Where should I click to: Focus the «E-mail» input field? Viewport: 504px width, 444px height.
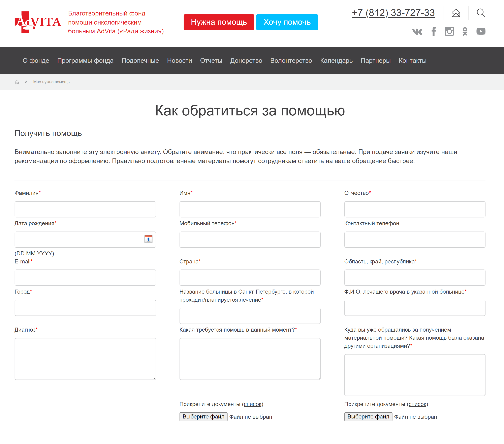85,278
